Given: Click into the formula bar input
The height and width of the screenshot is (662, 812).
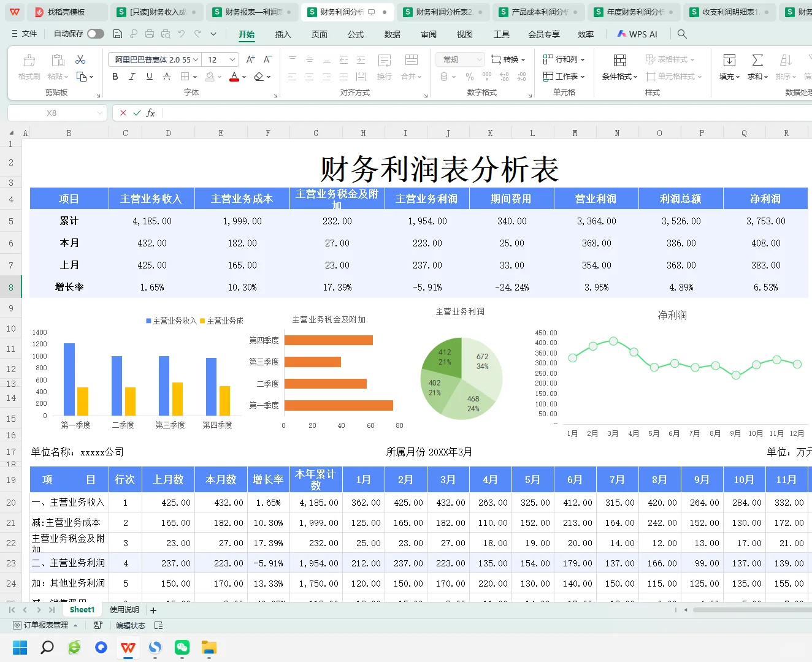Looking at the screenshot, I should [x=488, y=113].
